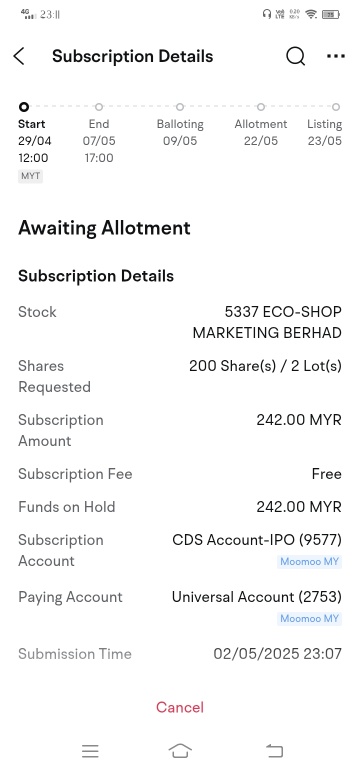Viewport: 360px width, 772px height.
Task: Open stock 5337 ECO-SHOP MARKETING BERHAD
Action: tap(267, 322)
